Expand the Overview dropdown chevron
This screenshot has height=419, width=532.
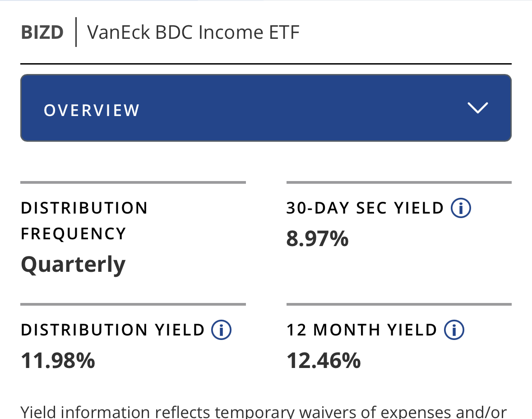tap(478, 108)
